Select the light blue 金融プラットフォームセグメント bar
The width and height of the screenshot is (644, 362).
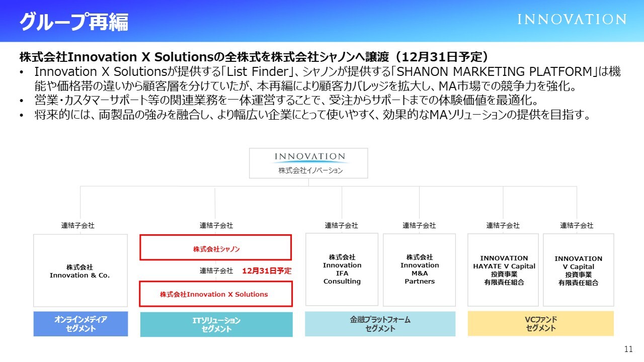coord(380,324)
